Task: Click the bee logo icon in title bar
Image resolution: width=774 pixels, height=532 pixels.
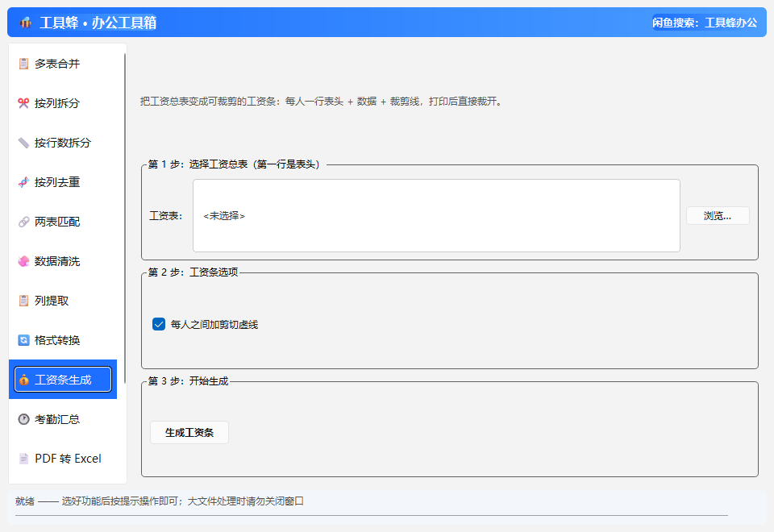Action: click(26, 23)
